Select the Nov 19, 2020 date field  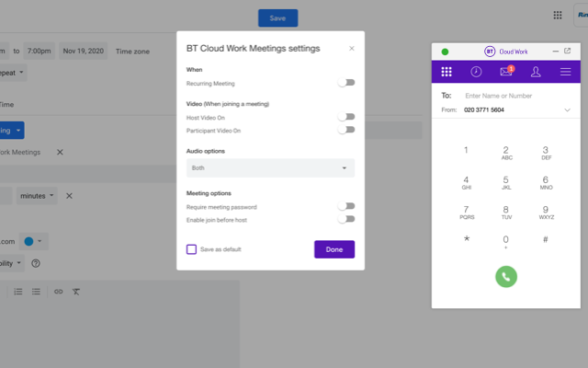click(x=84, y=52)
